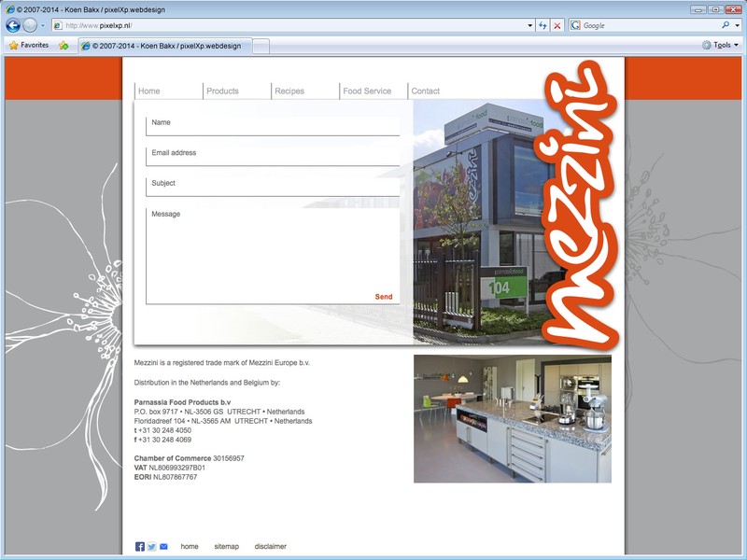
Task: Click the search magnifier icon
Action: click(x=726, y=25)
